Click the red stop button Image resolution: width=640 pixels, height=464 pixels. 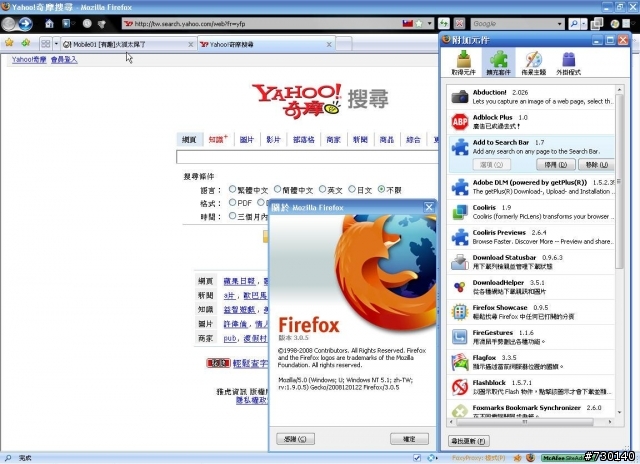click(x=459, y=24)
